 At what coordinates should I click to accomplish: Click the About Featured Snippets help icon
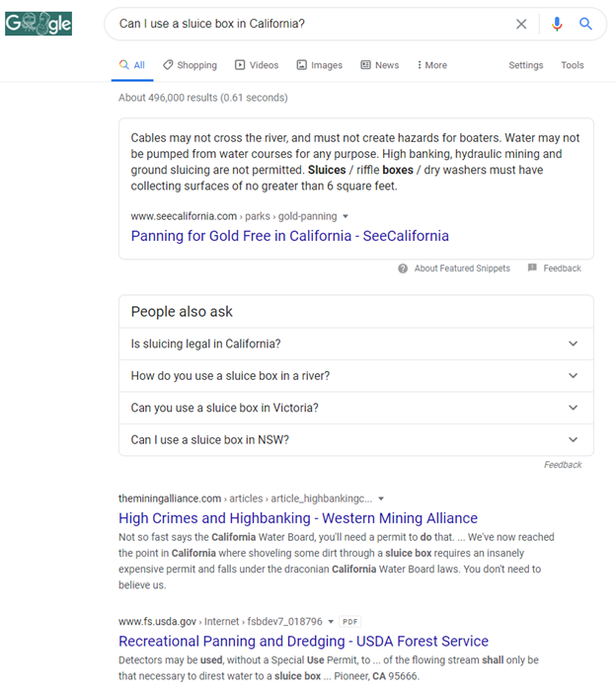click(403, 269)
